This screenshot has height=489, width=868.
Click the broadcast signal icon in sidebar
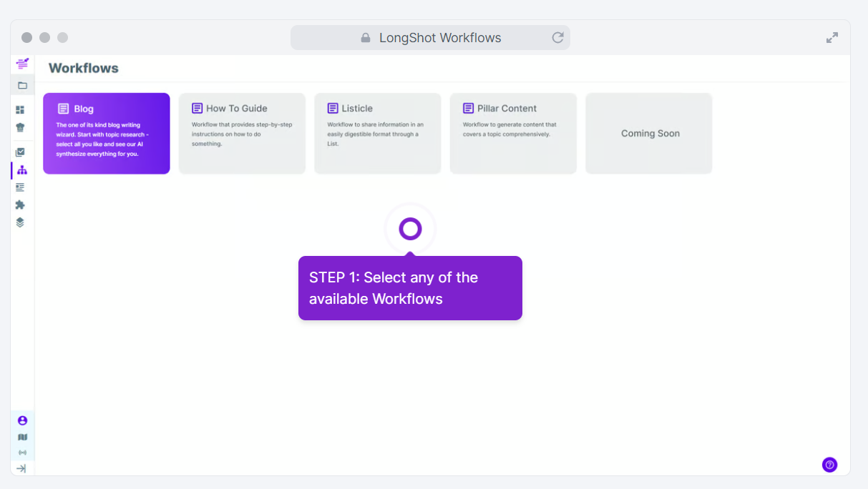pyautogui.click(x=22, y=453)
